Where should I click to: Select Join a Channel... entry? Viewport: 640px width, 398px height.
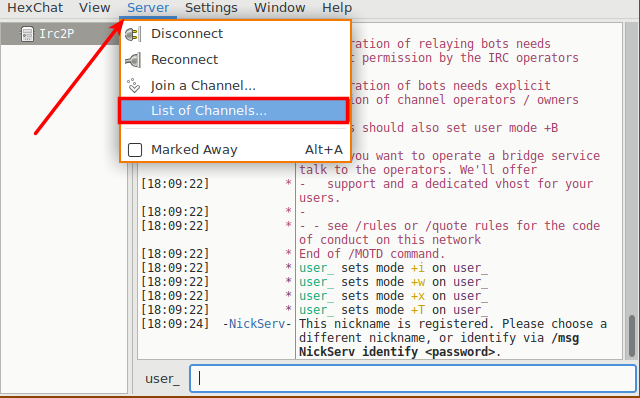(x=235, y=86)
